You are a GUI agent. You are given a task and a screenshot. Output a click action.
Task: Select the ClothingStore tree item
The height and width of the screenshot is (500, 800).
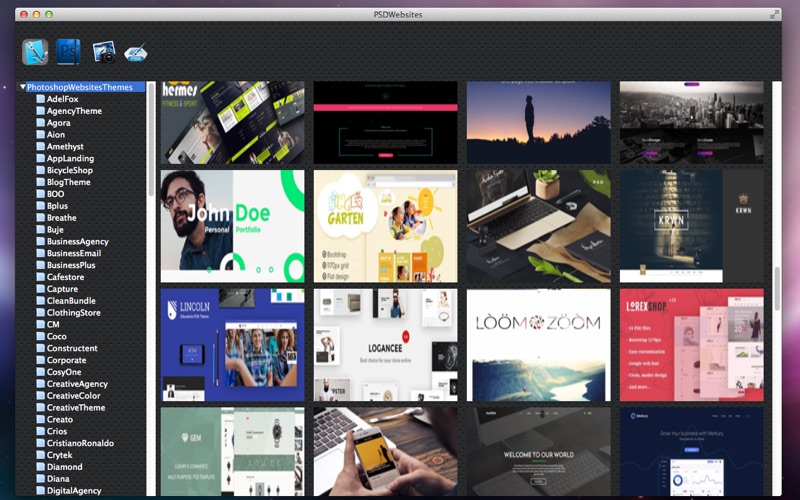[x=73, y=312]
